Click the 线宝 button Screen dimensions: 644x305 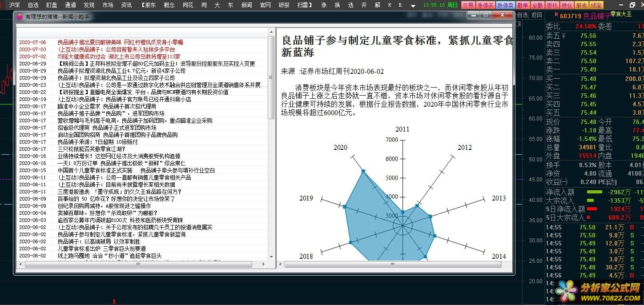click(x=596, y=5)
